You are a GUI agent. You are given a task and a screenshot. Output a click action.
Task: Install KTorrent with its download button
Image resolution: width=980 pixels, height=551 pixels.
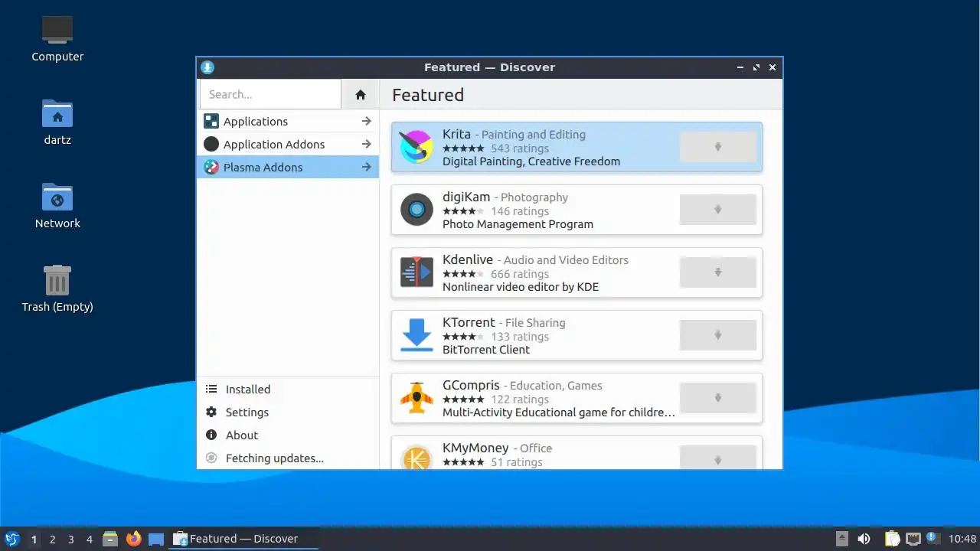click(717, 335)
